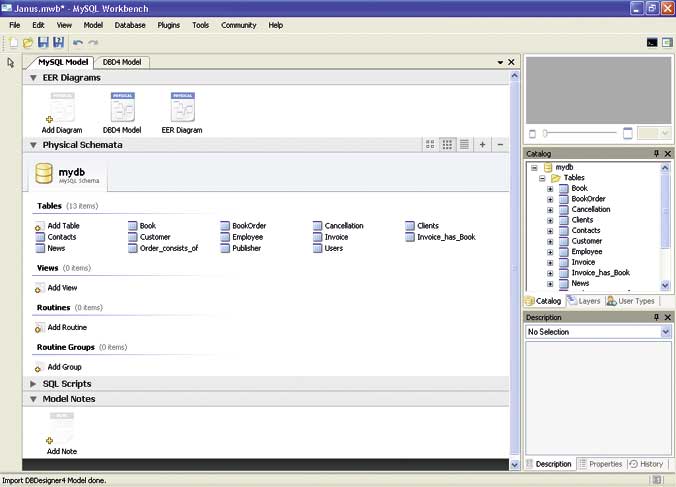Click the Add Table item

click(57, 226)
